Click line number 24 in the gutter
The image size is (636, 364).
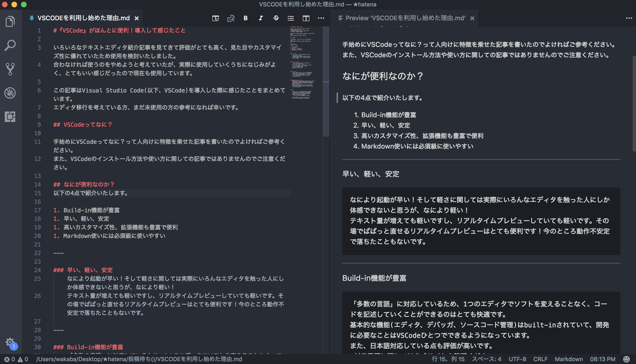point(37,270)
